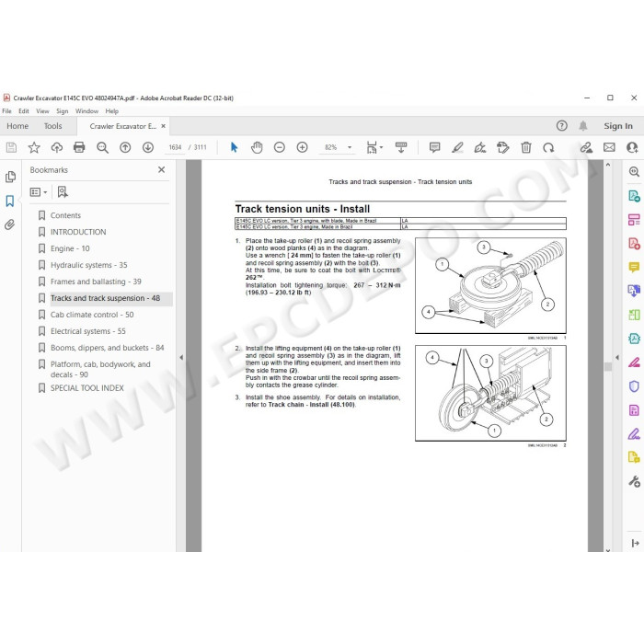
Task: Go to next page arrow
Action: (x=148, y=147)
